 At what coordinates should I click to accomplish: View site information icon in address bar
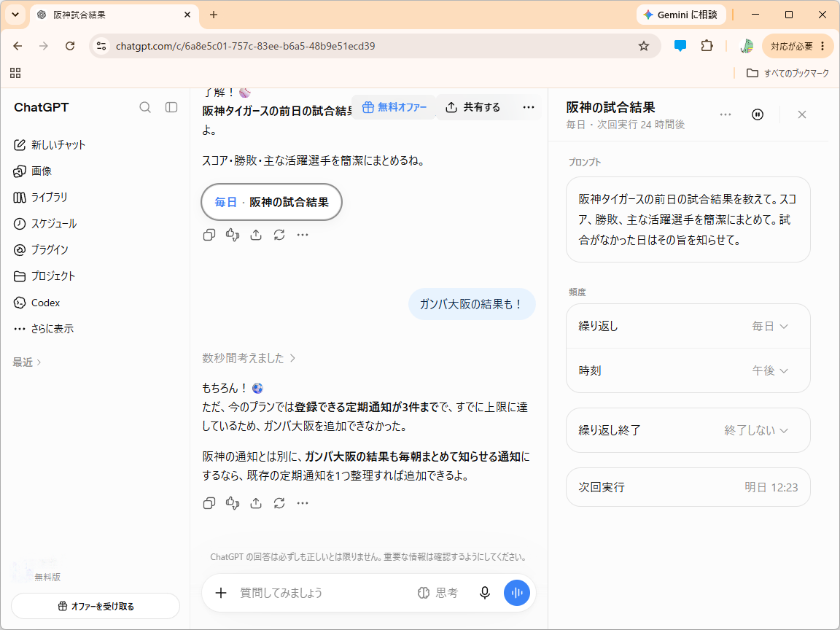101,46
